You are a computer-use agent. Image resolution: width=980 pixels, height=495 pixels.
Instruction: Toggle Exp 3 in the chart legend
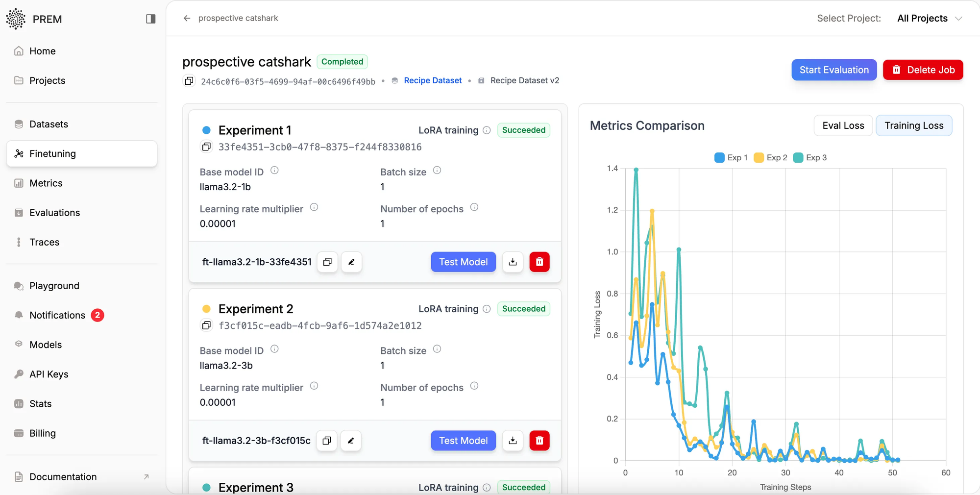point(810,157)
